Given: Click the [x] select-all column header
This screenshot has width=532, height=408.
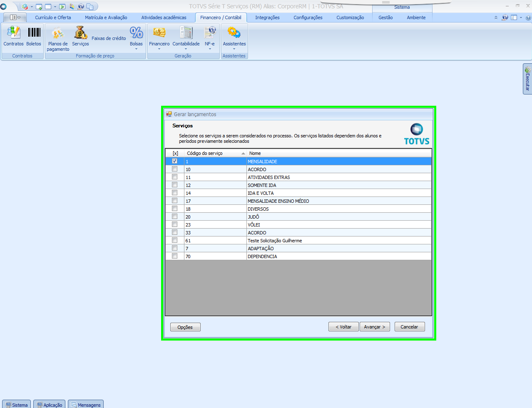Looking at the screenshot, I should [175, 153].
